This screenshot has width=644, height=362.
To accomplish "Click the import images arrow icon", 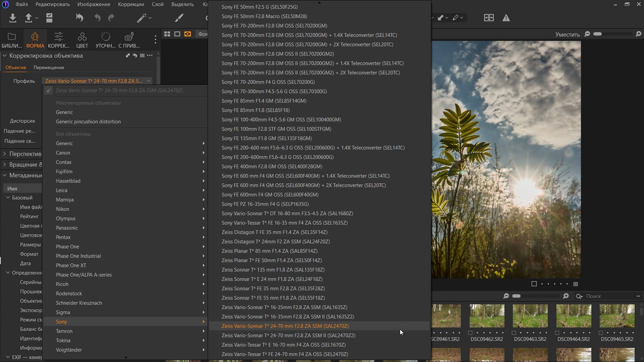I will tap(13, 18).
